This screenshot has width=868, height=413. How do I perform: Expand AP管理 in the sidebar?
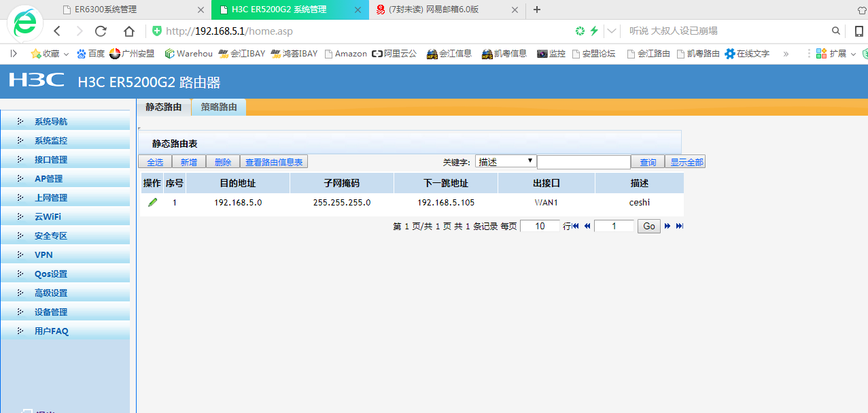click(x=65, y=179)
